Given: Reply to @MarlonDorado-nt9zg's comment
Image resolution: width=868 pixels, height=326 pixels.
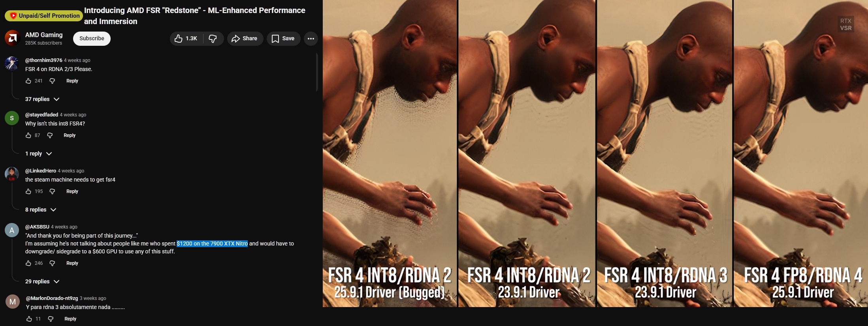Looking at the screenshot, I should point(70,319).
